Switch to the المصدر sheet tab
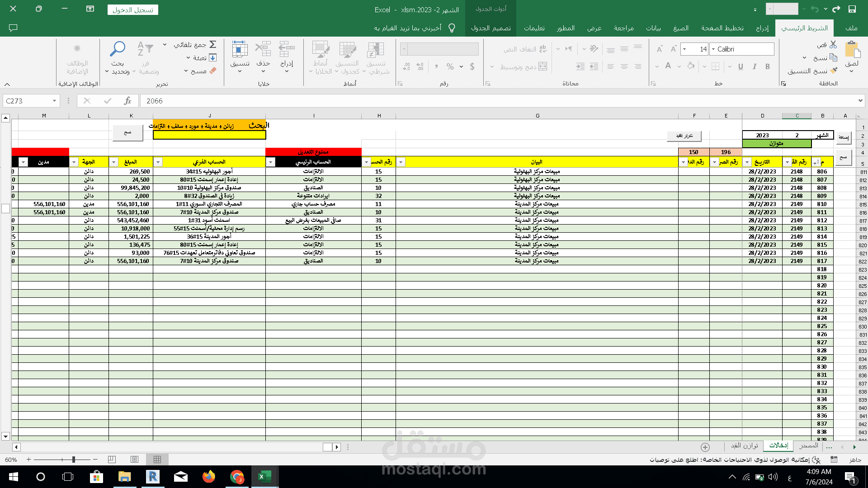Image resolution: width=868 pixels, height=488 pixels. pyautogui.click(x=808, y=446)
